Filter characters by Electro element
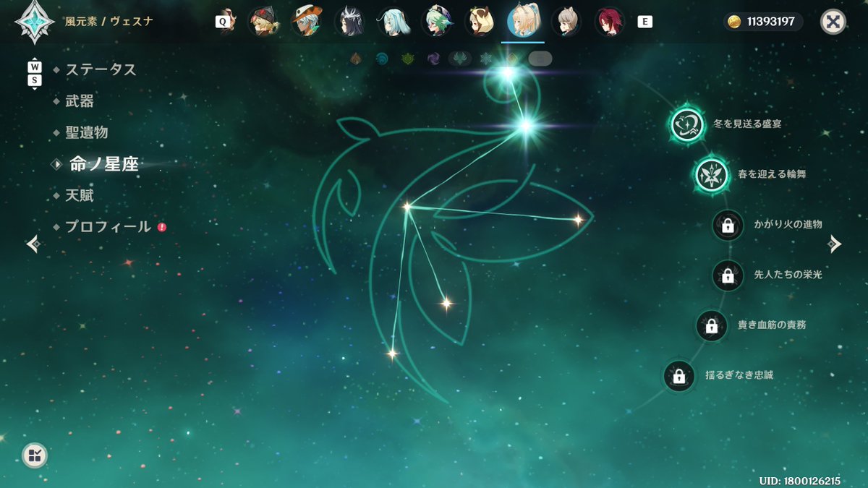The width and height of the screenshot is (868, 488). point(433,59)
